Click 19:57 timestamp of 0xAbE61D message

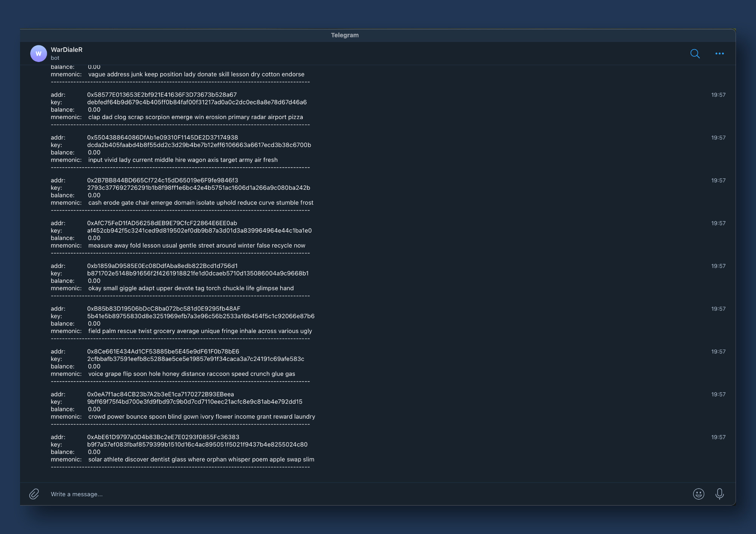click(718, 437)
